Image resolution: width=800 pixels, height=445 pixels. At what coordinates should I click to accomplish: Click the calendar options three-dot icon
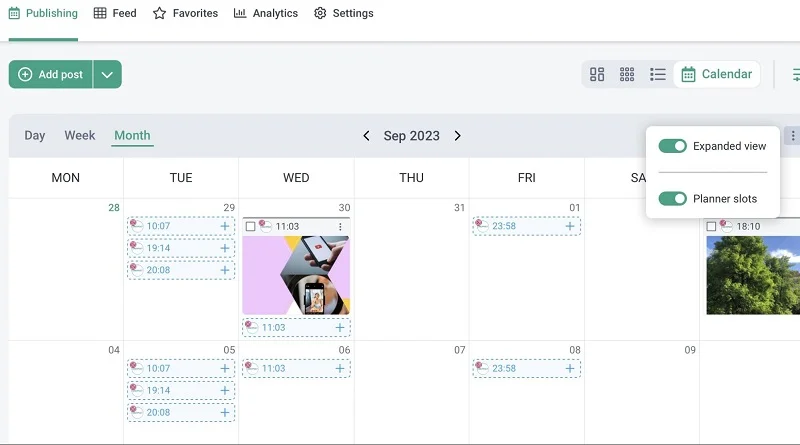point(793,136)
